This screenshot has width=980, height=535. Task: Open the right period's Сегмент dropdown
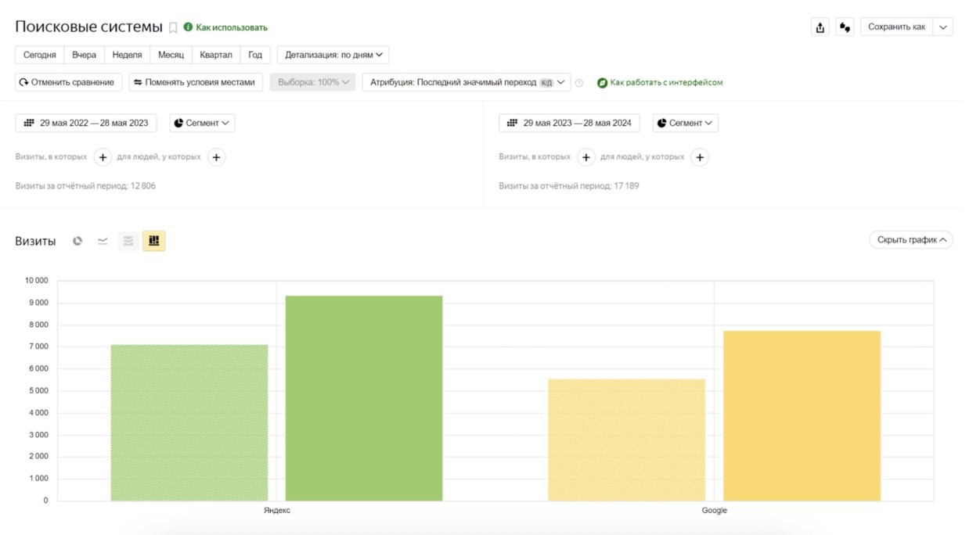tap(686, 123)
